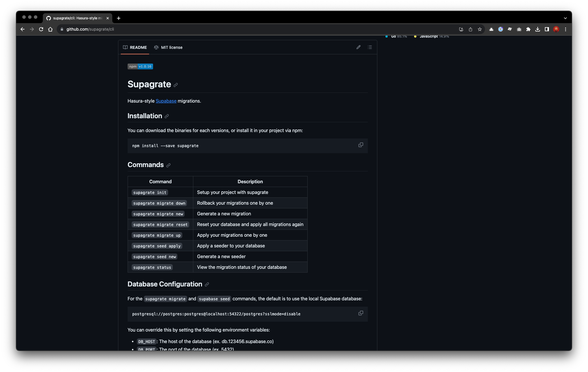Click the Description column header
Screen dimensions: 588x372
(250, 182)
